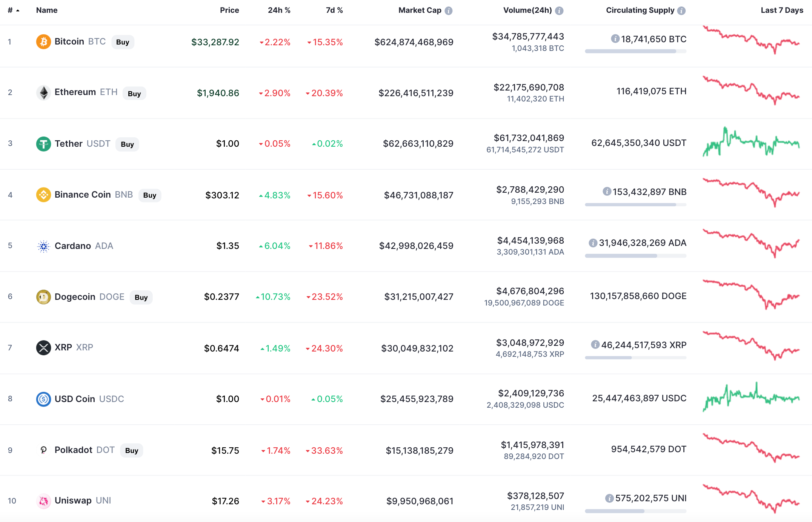This screenshot has width=812, height=522.
Task: Click XRP's circulating supply progress bar
Action: 635,358
